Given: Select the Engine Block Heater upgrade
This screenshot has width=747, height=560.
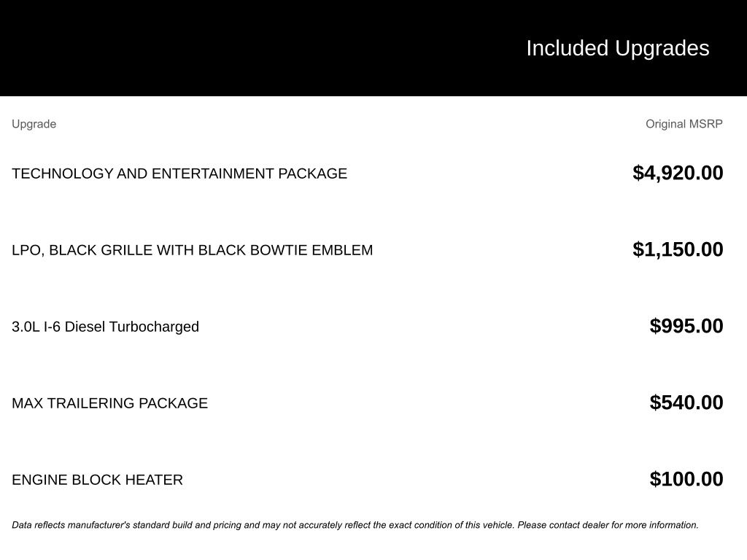Looking at the screenshot, I should pyautogui.click(x=97, y=480).
